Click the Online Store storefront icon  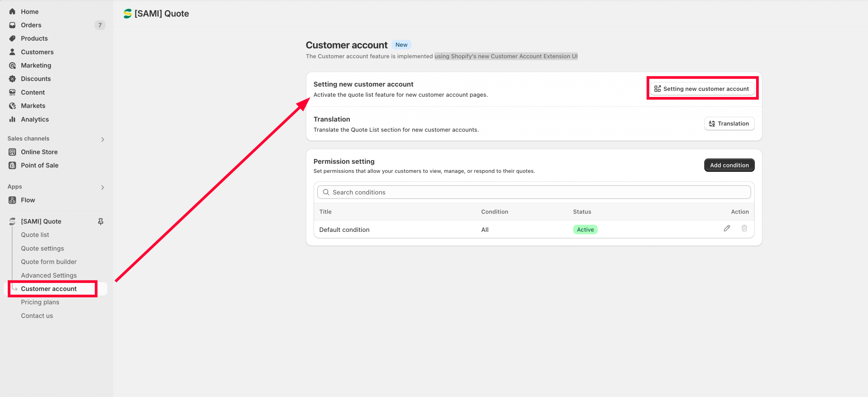[x=12, y=152]
